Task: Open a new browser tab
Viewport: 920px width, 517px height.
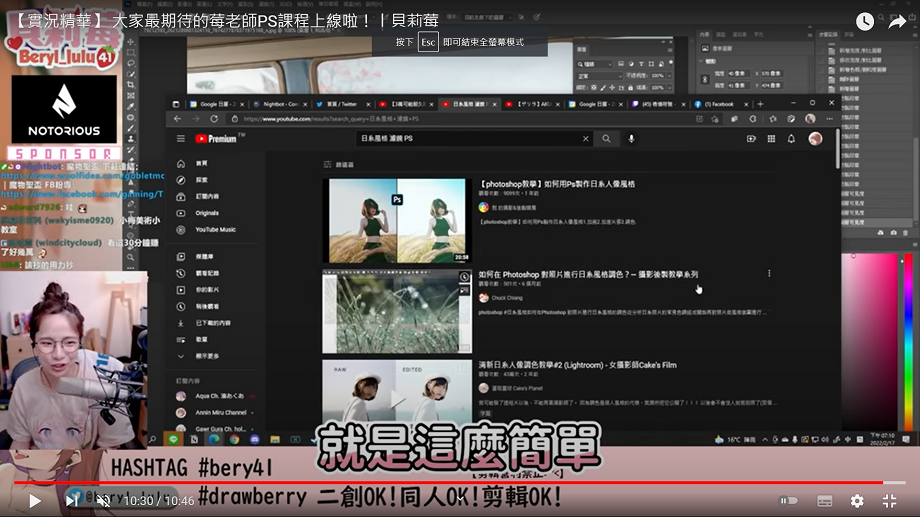Action: pyautogui.click(x=760, y=104)
